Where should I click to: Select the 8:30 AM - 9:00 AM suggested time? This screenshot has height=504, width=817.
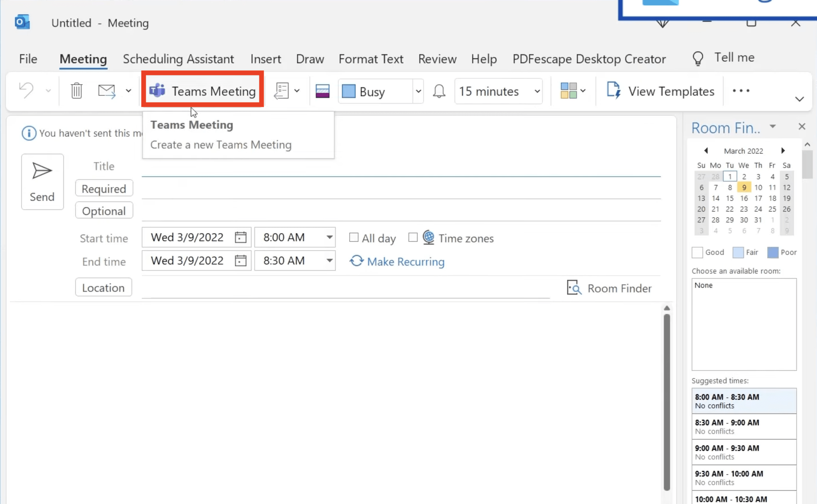pyautogui.click(x=744, y=427)
